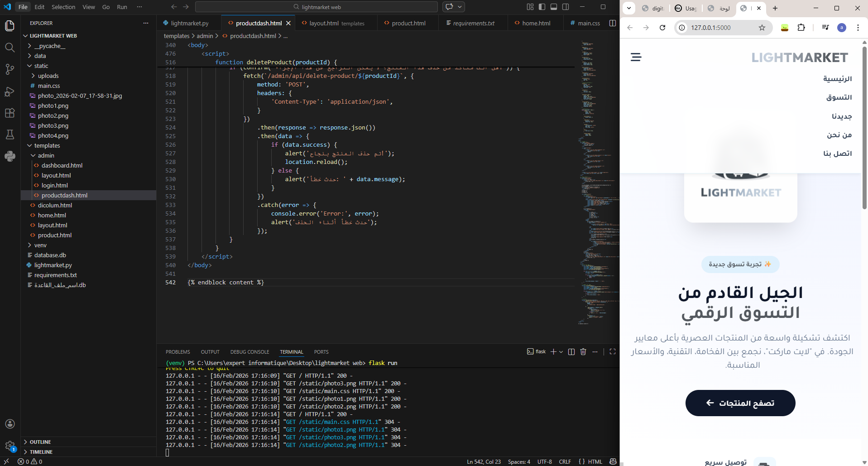This screenshot has width=868, height=466.
Task: Open the Extensions view in activity bar
Action: pos(10,113)
